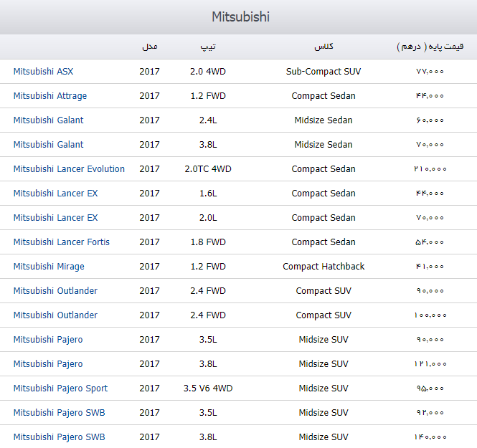Open Mitsubishi Galant link in 2.4L row
Viewport: 477px width, 448px height.
click(48, 120)
